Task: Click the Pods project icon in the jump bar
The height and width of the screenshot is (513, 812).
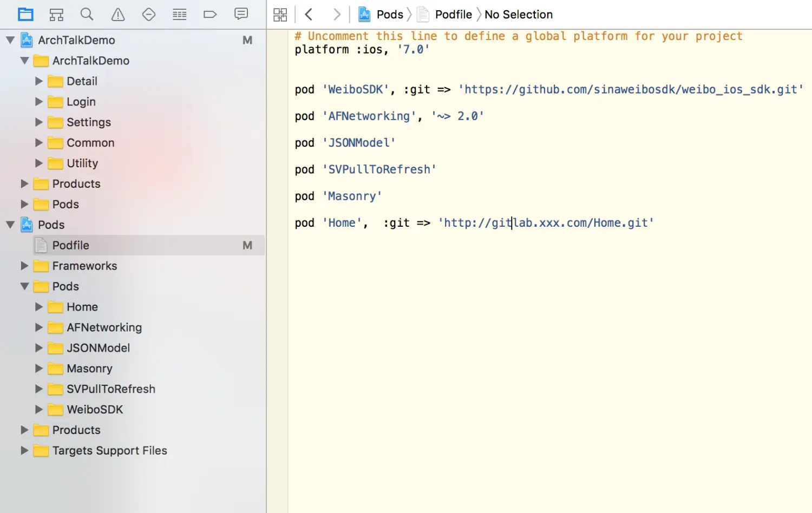Action: point(365,15)
